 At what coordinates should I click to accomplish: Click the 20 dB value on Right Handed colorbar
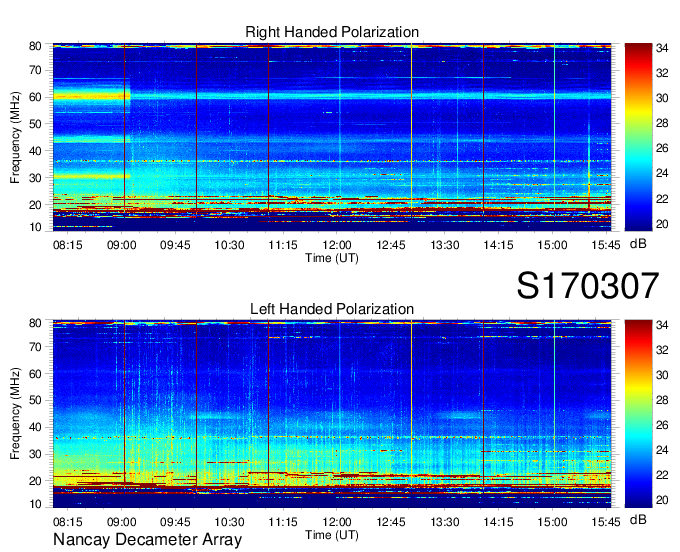[662, 224]
